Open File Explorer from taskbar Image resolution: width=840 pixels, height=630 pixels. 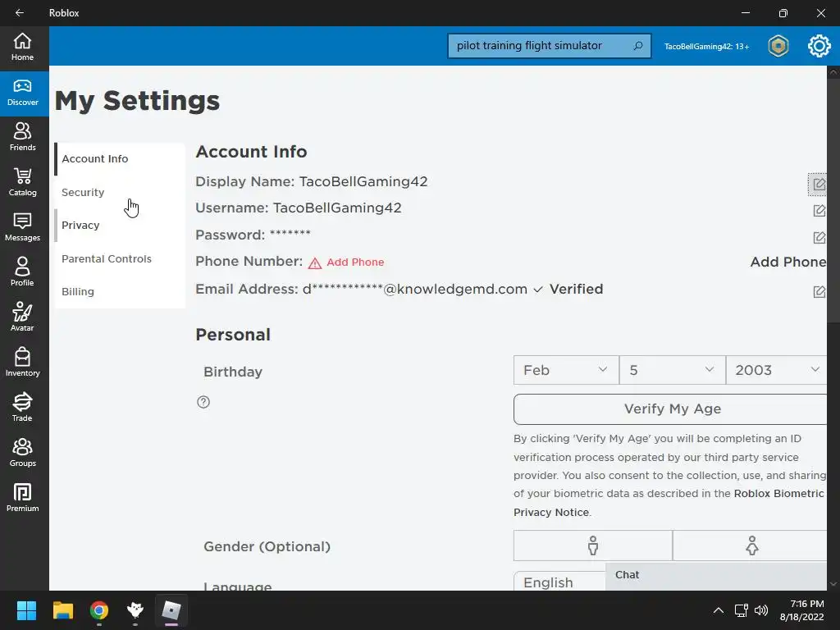62,610
